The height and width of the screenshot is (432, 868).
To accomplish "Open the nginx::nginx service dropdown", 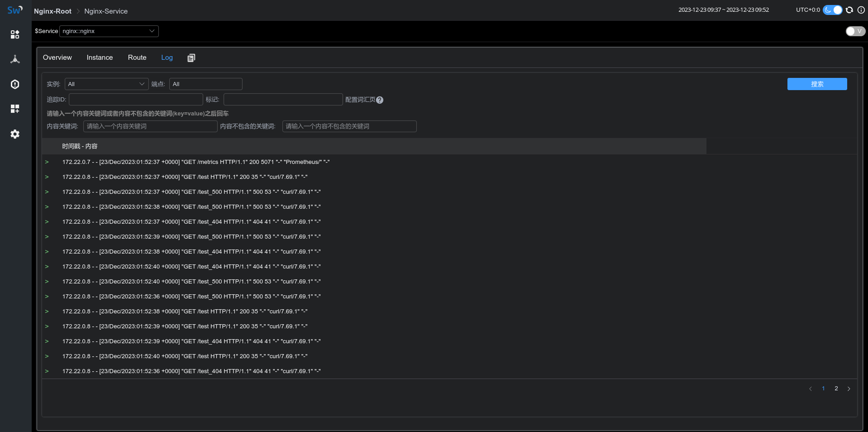I will (x=109, y=31).
